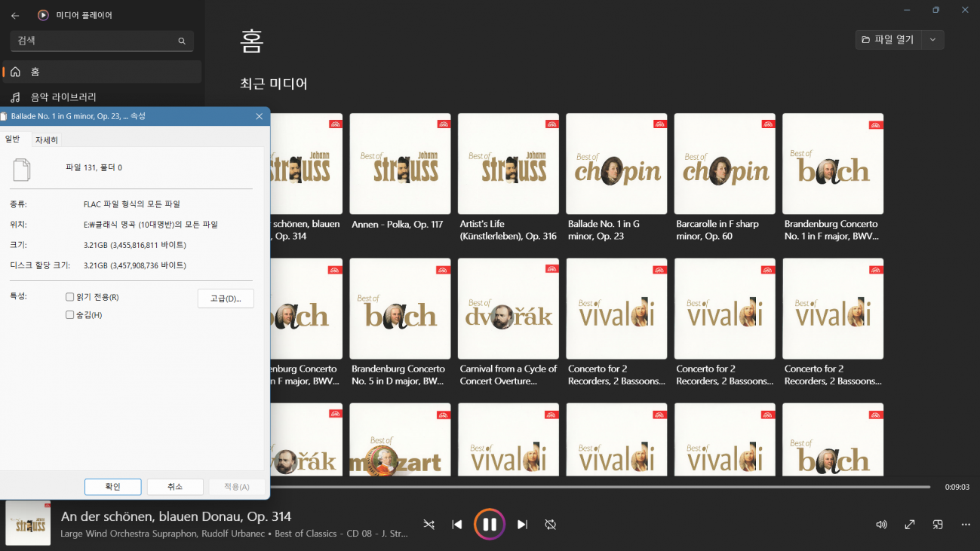Switch to full screen view
Screen dimensions: 980x551
tap(910, 525)
